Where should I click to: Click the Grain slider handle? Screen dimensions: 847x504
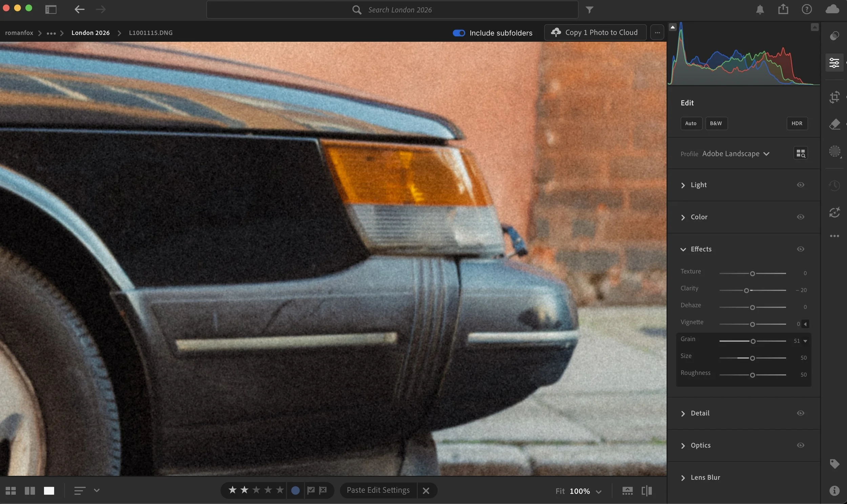click(x=753, y=341)
